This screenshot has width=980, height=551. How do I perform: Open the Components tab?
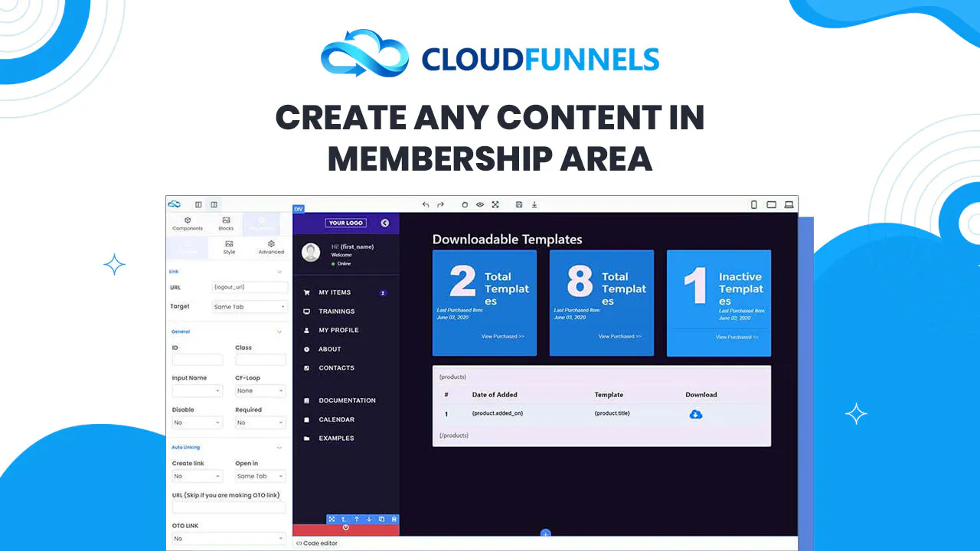pos(188,223)
